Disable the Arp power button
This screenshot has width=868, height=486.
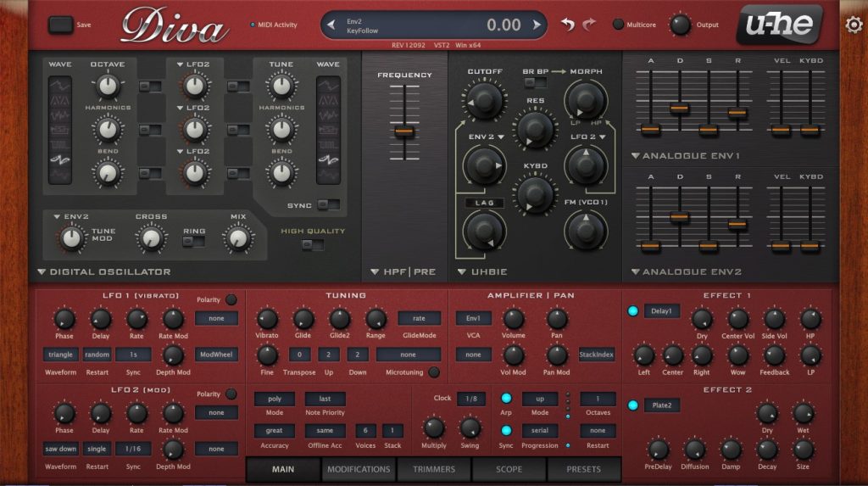click(x=506, y=399)
